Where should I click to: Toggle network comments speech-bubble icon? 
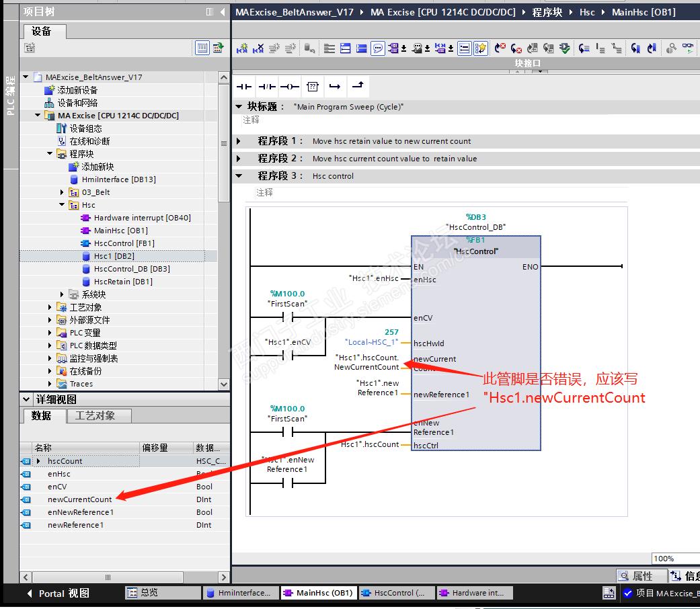pos(378,48)
